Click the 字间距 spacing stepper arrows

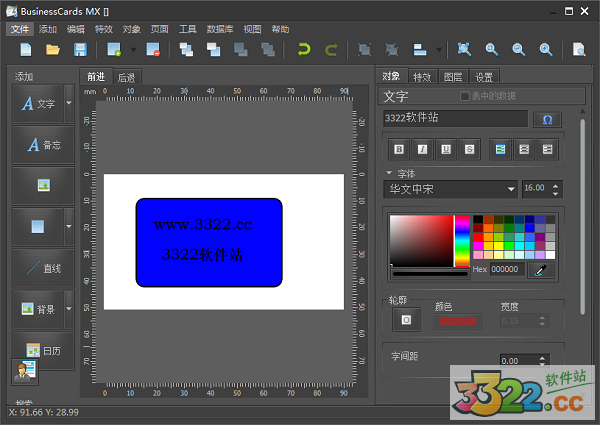click(x=542, y=360)
